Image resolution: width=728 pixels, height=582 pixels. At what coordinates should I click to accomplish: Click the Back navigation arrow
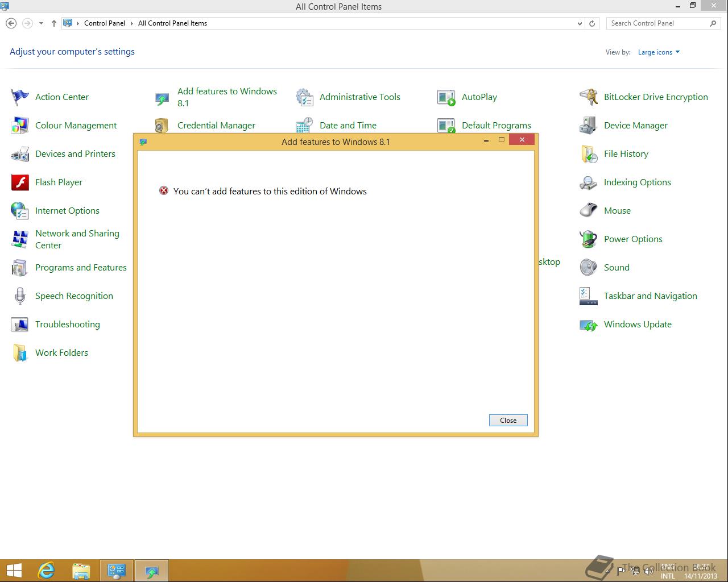click(11, 23)
